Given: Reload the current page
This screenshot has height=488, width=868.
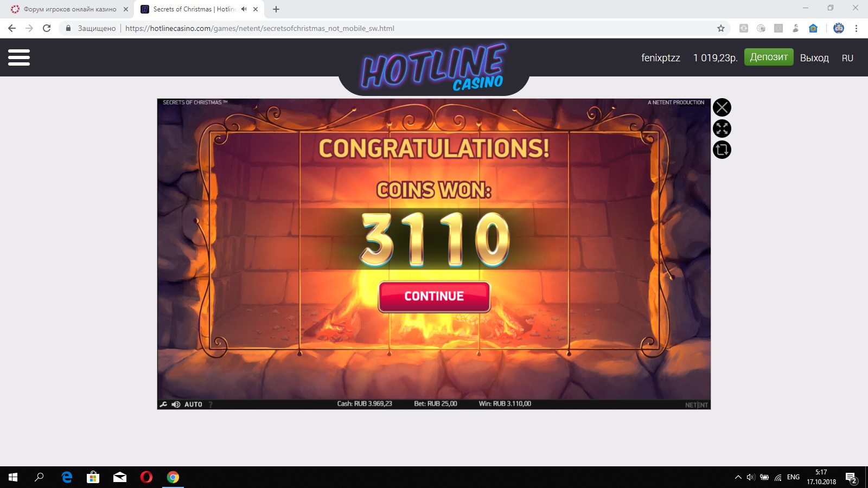Looking at the screenshot, I should coord(47,28).
